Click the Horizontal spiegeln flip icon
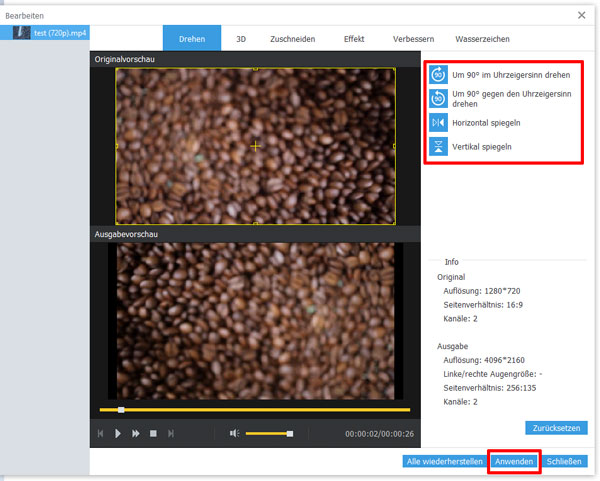This screenshot has height=481, width=600. pyautogui.click(x=438, y=122)
